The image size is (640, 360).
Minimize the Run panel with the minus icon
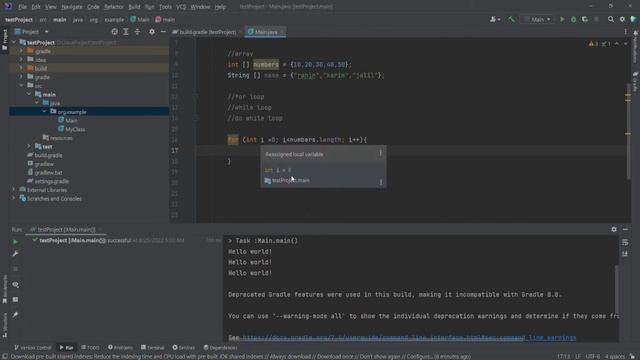click(625, 229)
